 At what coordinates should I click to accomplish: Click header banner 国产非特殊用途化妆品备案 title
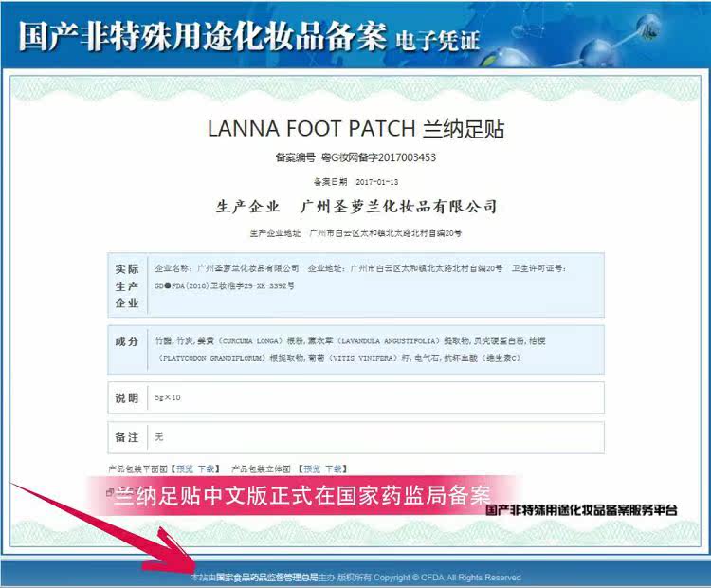tap(203, 36)
